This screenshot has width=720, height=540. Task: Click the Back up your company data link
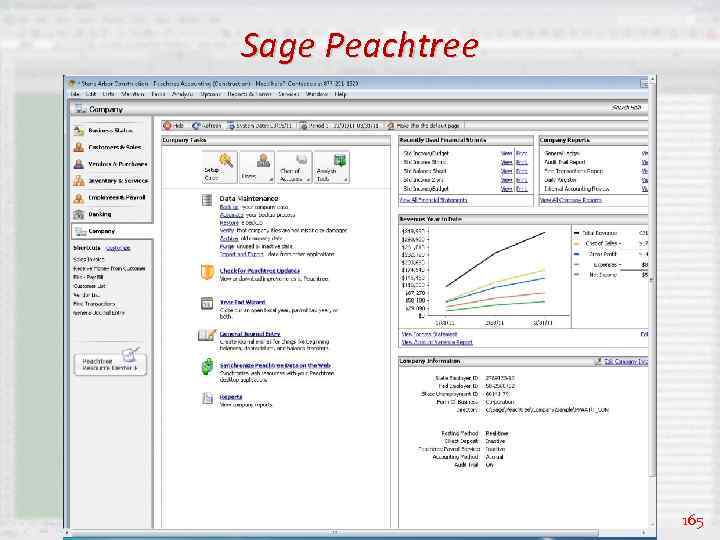click(x=229, y=208)
